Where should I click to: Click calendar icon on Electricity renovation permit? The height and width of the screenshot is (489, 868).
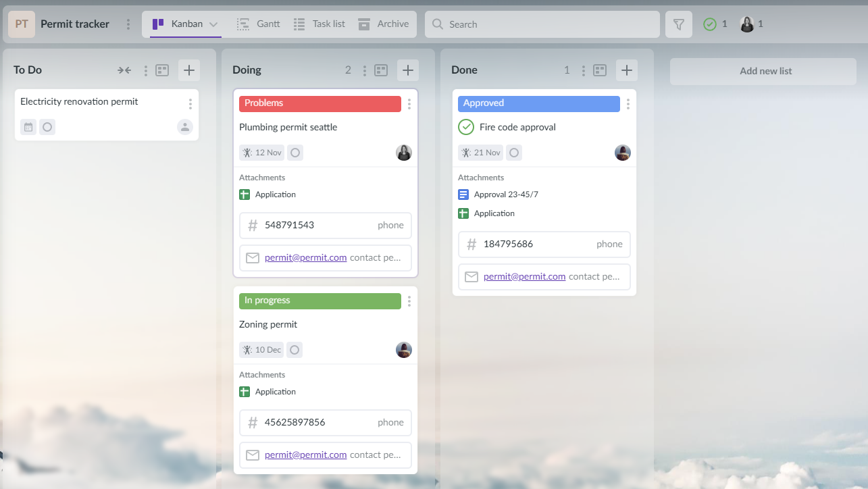(x=28, y=127)
